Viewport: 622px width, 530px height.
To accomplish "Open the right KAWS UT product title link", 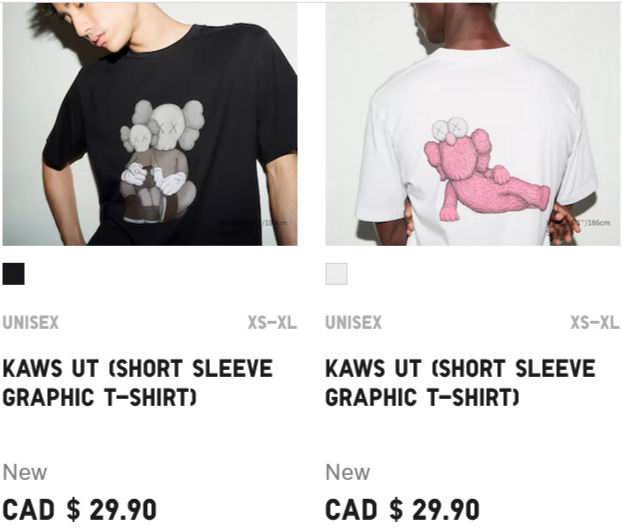I will [x=461, y=382].
